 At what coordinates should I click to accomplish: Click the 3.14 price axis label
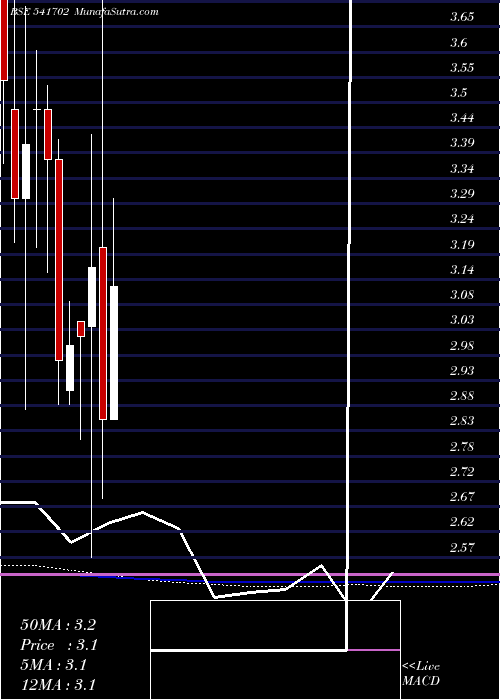click(x=462, y=270)
